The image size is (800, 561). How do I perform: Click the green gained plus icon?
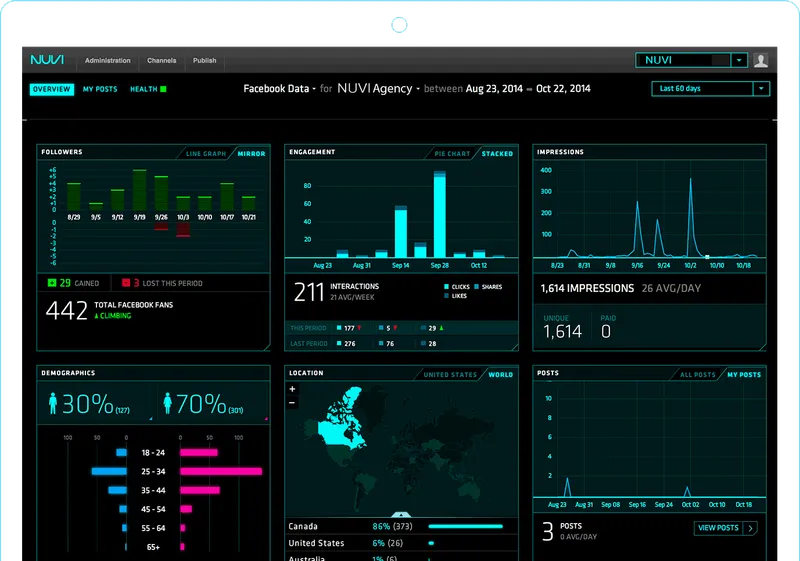click(x=52, y=283)
